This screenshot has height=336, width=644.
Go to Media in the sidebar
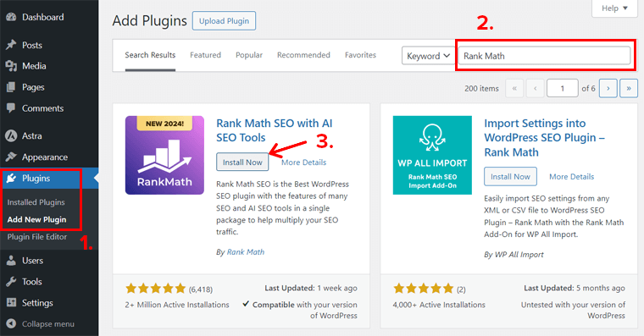click(x=34, y=66)
